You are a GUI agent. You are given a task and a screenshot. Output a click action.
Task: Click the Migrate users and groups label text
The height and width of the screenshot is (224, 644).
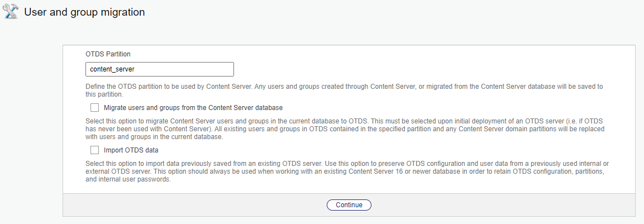pos(193,107)
